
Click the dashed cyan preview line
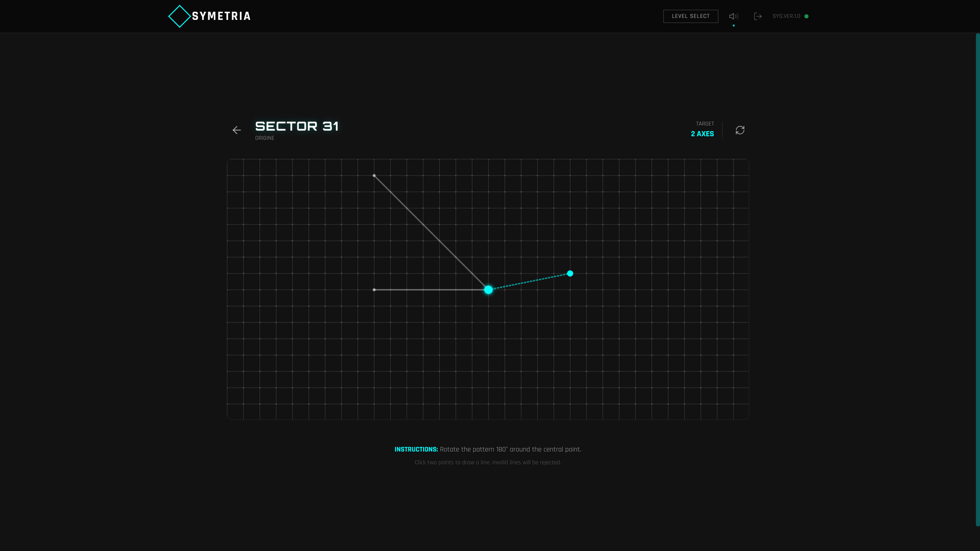(x=529, y=282)
